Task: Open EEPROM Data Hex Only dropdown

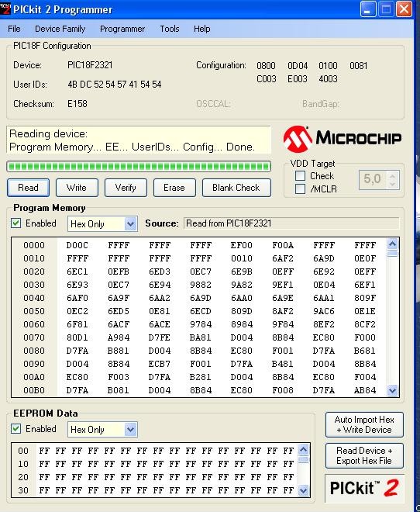Action: click(x=130, y=430)
